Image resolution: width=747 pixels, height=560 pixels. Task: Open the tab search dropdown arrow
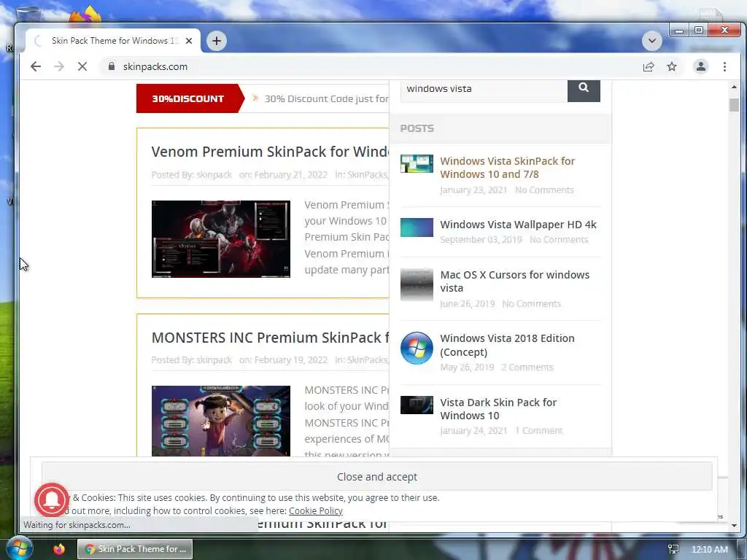[x=651, y=41]
